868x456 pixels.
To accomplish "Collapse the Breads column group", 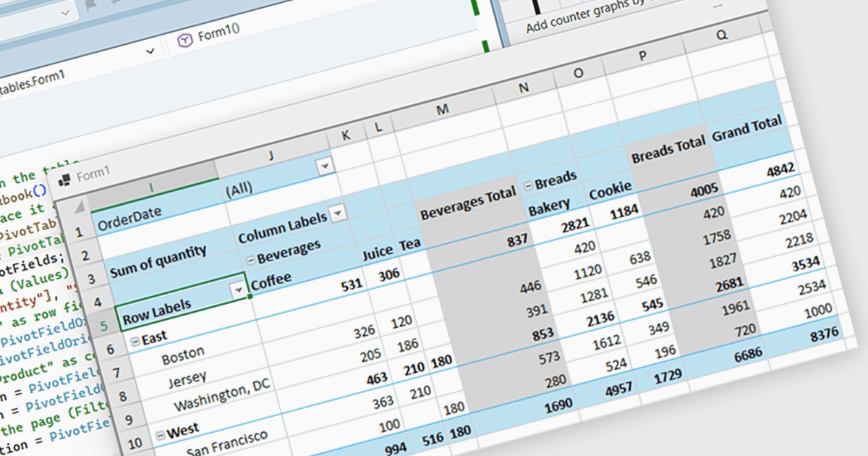I will 528,185.
